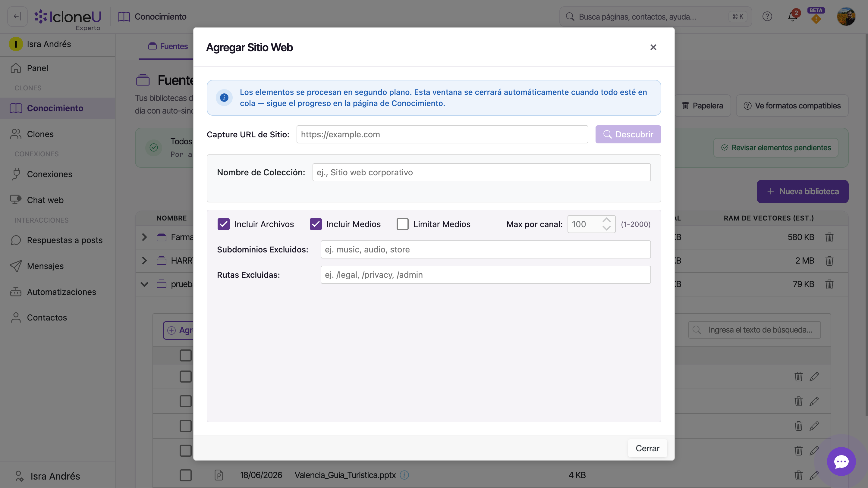This screenshot has width=868, height=488.
Task: Focus the Capture URL de Sitio field
Action: (x=442, y=134)
